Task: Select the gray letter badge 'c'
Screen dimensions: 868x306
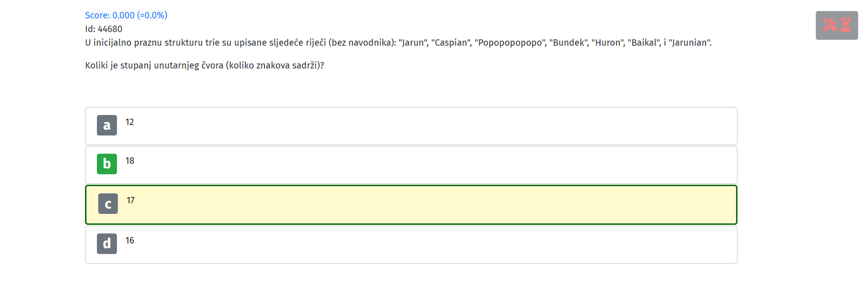Action: [108, 204]
